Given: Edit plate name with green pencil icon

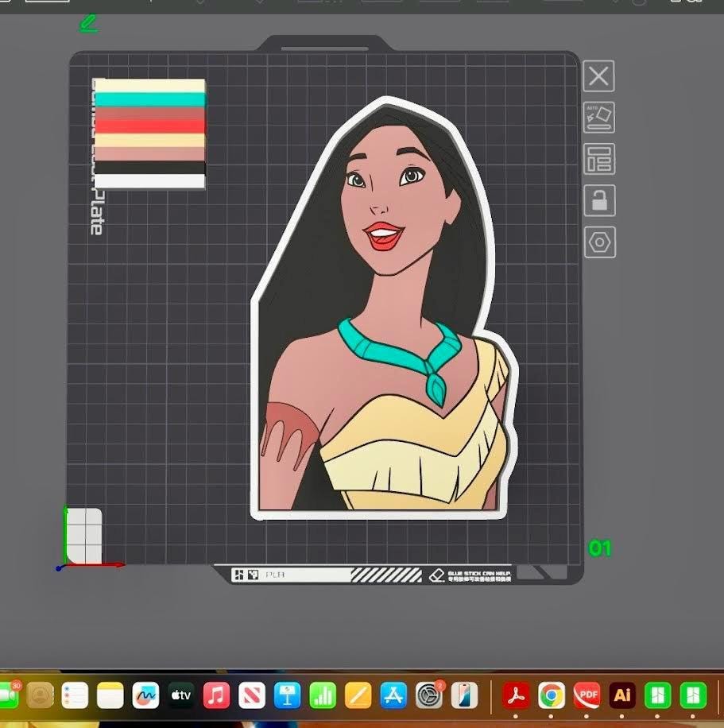Looking at the screenshot, I should click(88, 23).
